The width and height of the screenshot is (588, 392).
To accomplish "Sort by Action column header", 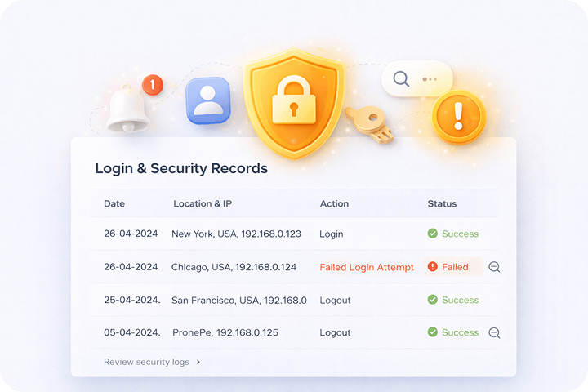I will tap(334, 203).
